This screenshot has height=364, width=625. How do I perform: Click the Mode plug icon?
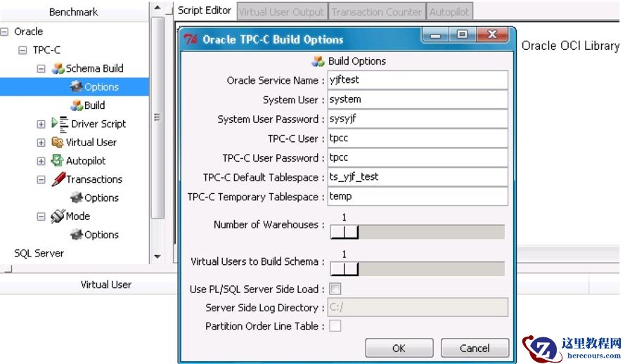[x=58, y=216]
